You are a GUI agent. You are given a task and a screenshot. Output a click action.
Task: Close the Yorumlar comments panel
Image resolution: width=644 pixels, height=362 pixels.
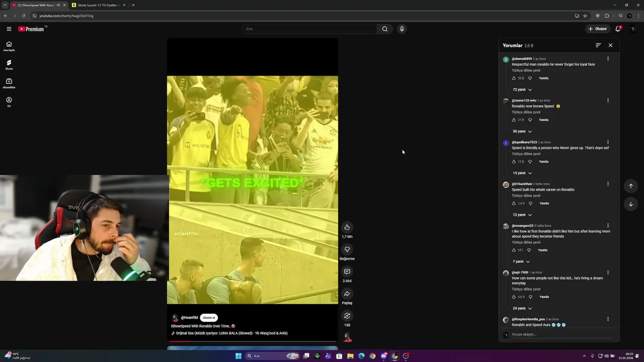pyautogui.click(x=610, y=45)
